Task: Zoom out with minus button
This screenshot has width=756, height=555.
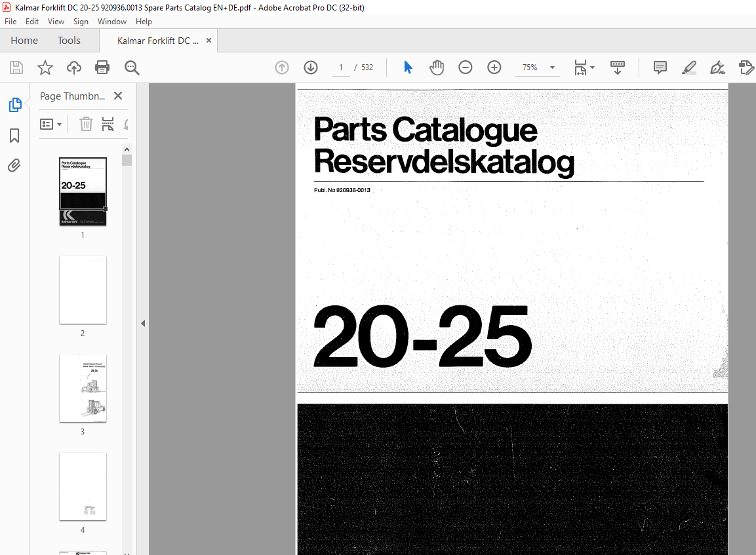Action: 466,67
